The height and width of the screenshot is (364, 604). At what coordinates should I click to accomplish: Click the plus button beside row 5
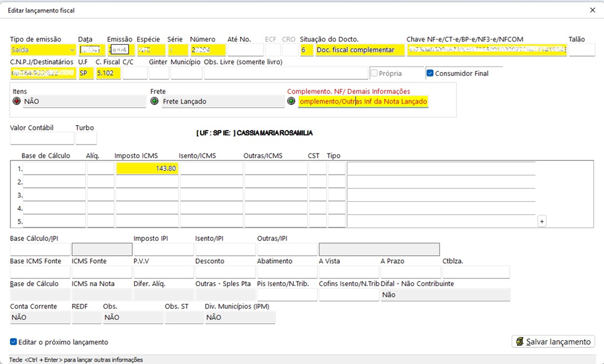point(542,222)
